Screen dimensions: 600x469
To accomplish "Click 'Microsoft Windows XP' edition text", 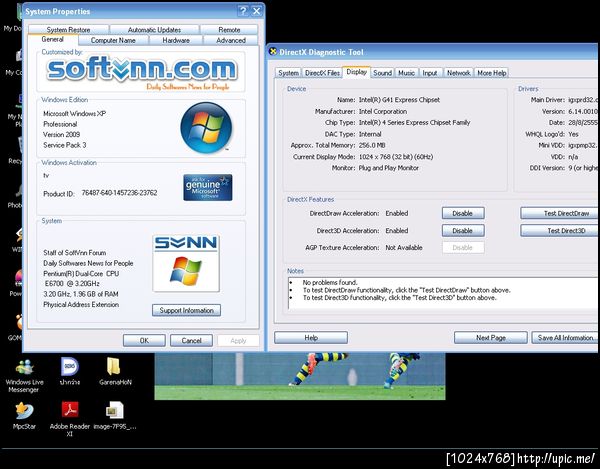I will click(75, 114).
